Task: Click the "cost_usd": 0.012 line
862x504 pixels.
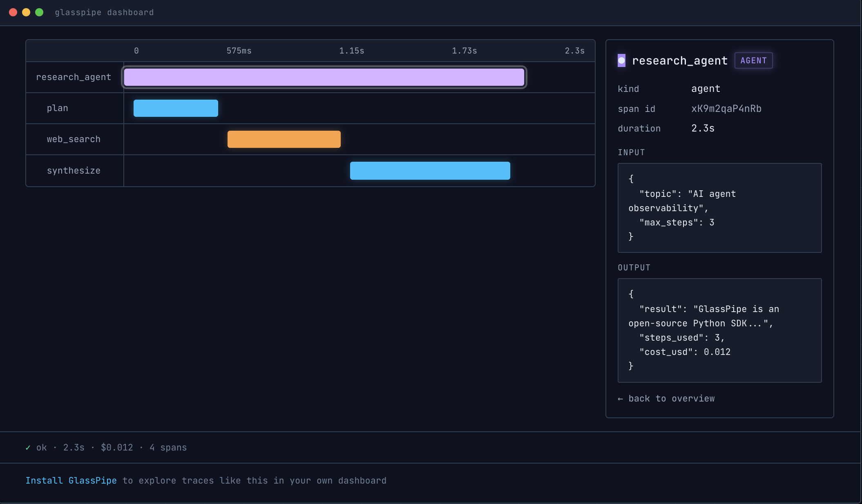Action: [685, 352]
